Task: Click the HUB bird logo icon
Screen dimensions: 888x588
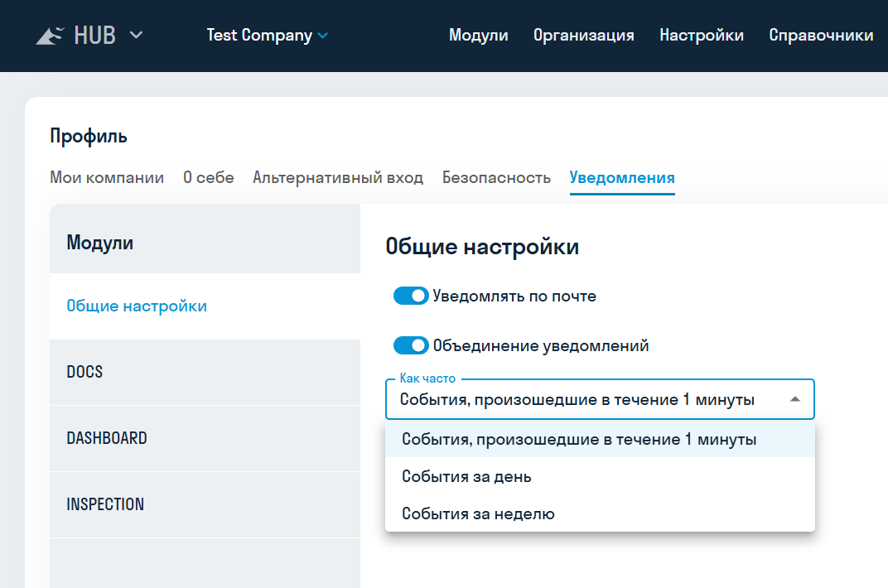Action: coord(50,36)
